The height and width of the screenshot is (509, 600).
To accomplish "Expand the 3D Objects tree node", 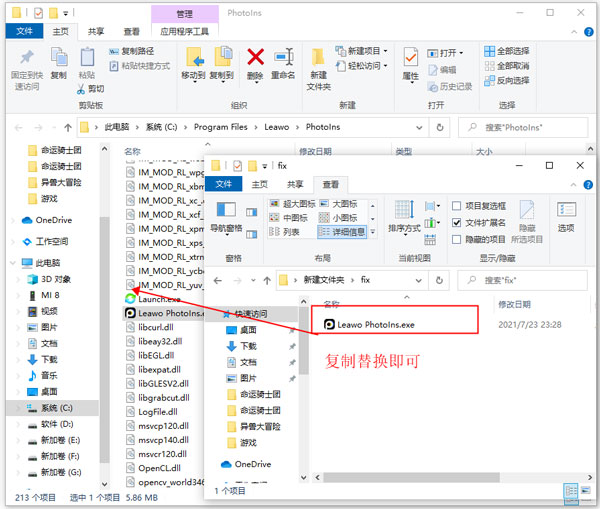I will click(18, 279).
